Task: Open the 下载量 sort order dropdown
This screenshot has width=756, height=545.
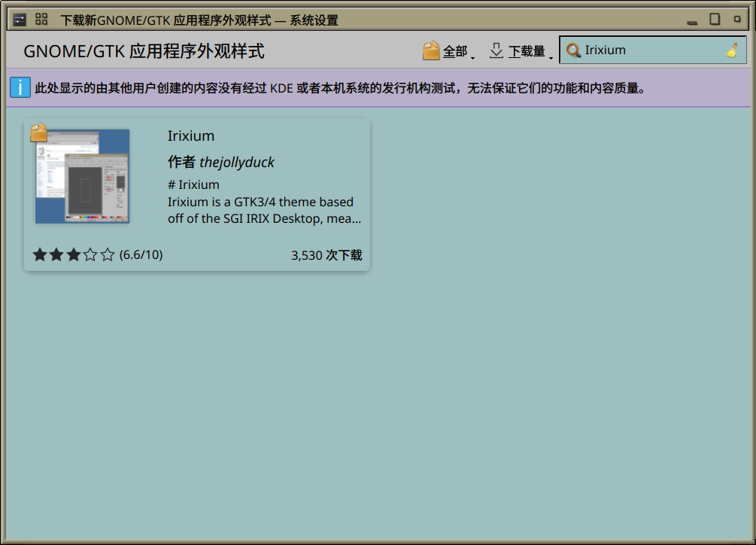Action: (x=527, y=51)
